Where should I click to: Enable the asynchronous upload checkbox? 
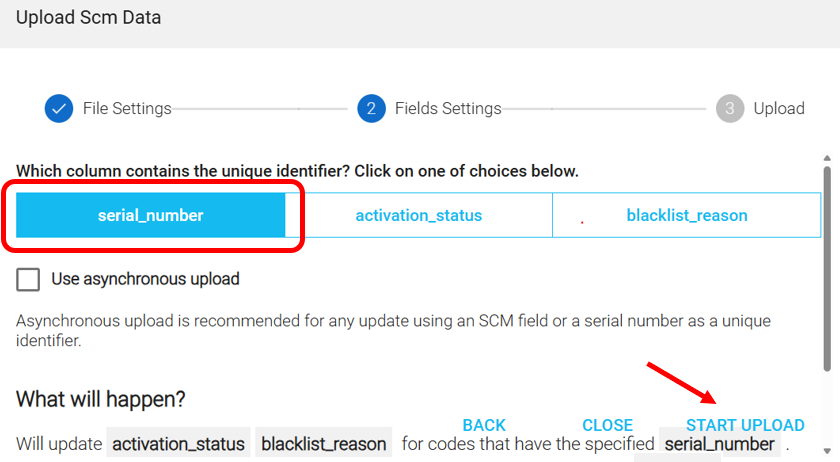click(x=28, y=279)
